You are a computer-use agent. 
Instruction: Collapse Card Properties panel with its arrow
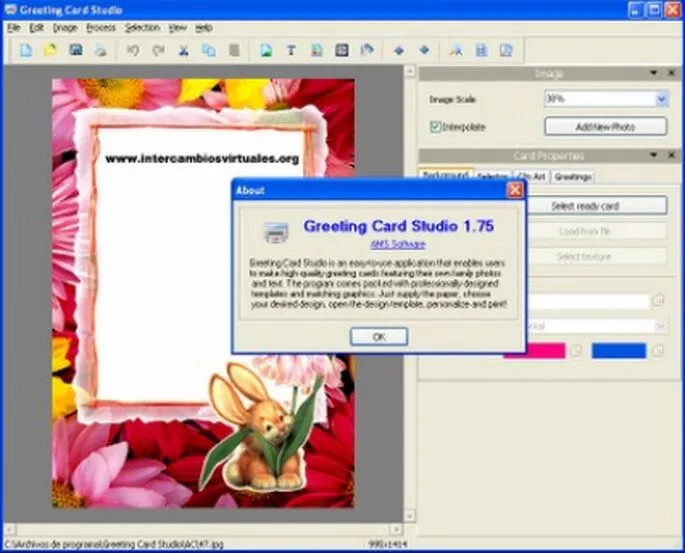click(654, 155)
